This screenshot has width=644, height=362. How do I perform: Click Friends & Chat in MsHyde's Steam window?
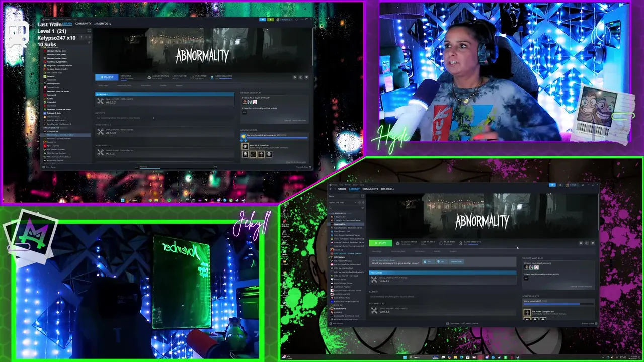tap(303, 167)
